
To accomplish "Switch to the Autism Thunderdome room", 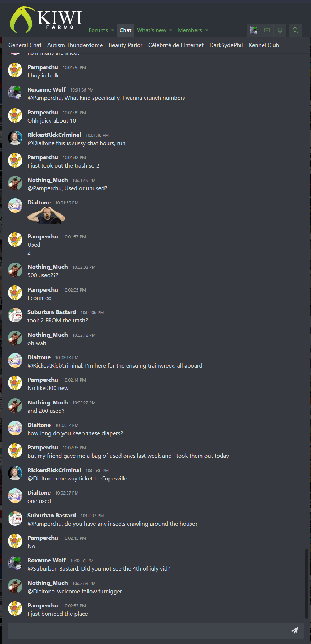I will click(75, 45).
